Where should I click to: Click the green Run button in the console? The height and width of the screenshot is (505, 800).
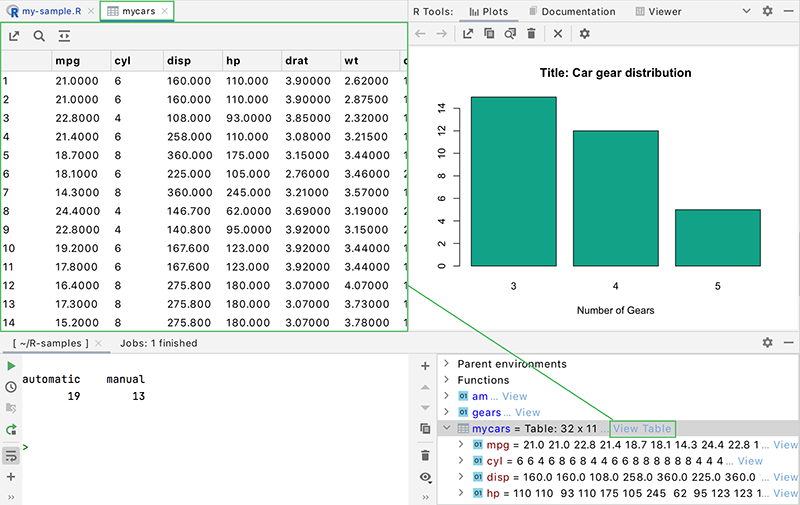pos(11,366)
